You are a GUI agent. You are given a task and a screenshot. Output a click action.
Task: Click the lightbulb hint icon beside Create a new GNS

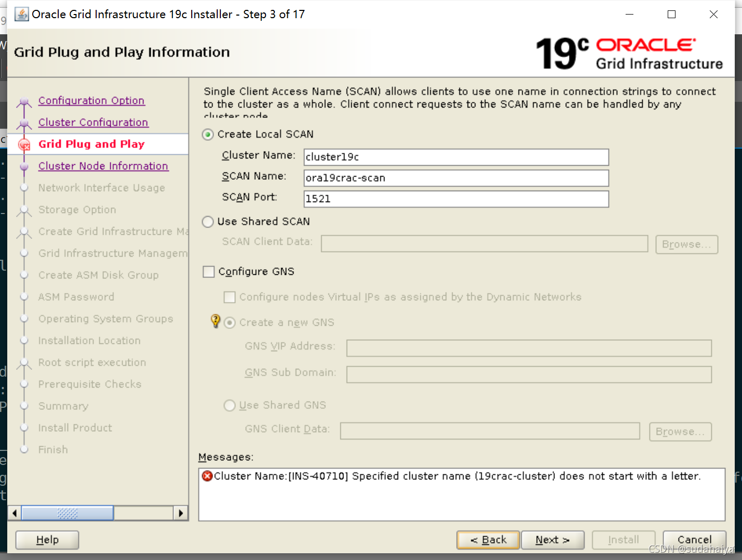click(x=216, y=321)
